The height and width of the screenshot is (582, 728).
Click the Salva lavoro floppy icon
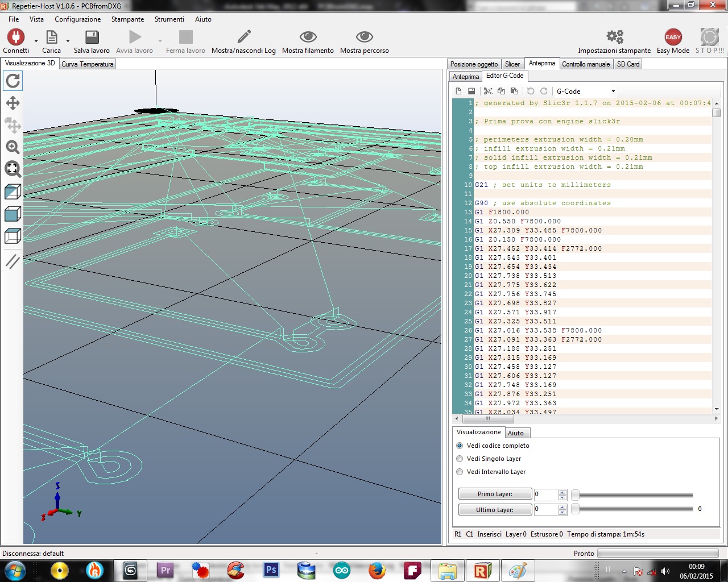coord(92,38)
